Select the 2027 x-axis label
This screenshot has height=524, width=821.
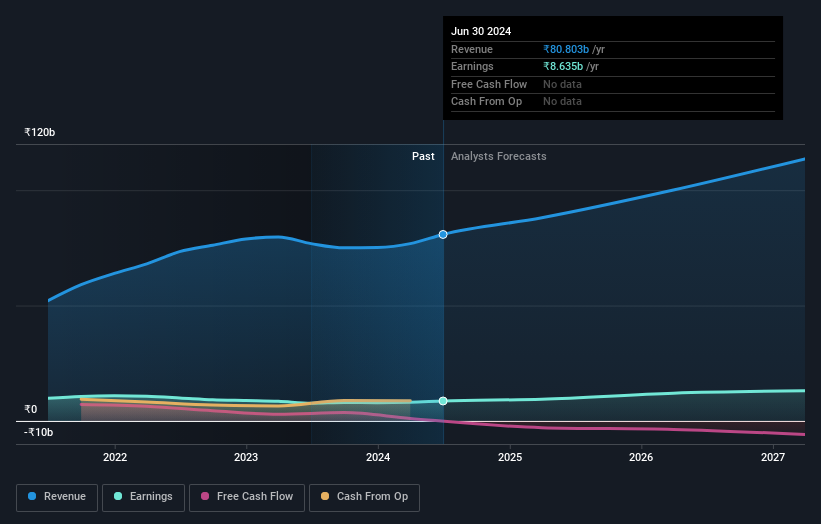point(773,457)
